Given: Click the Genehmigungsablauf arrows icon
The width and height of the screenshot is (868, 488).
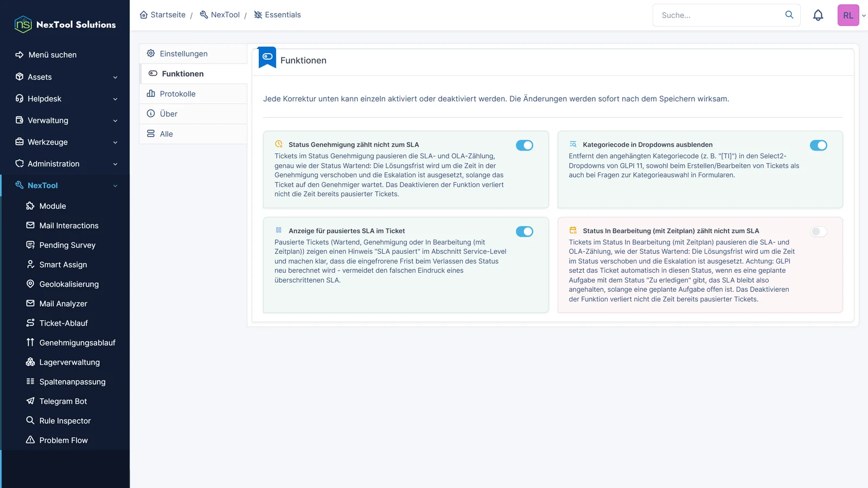Looking at the screenshot, I should click(x=30, y=342).
